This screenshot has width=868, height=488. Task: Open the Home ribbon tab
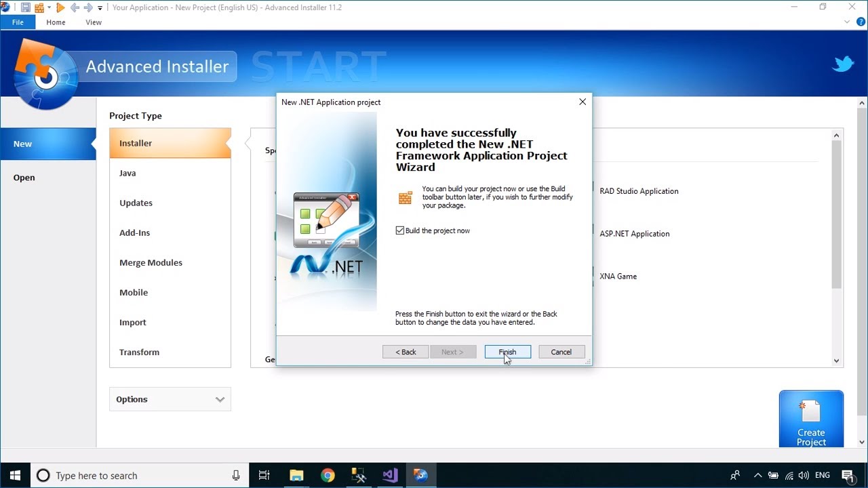[56, 22]
